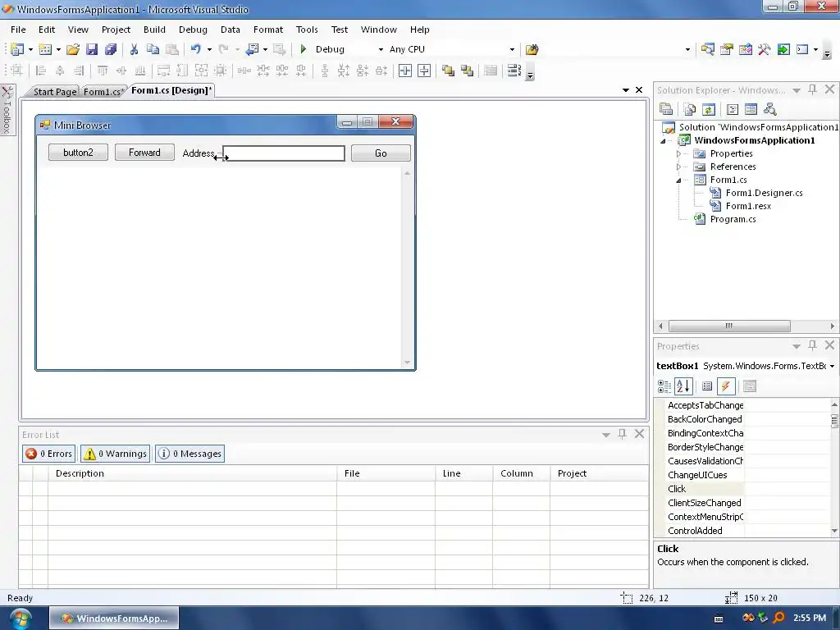Open the Build menu

[x=154, y=30]
